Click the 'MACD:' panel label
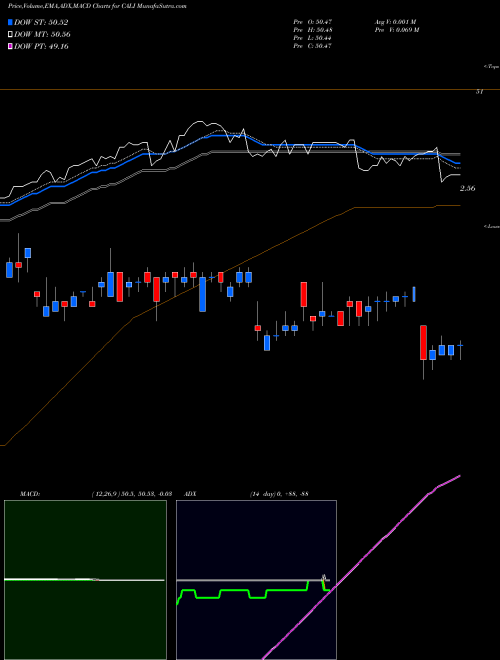This screenshot has height=660, width=500. [30, 494]
